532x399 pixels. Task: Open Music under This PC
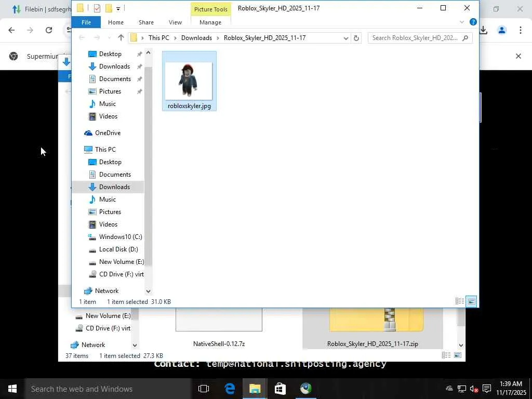tap(107, 199)
